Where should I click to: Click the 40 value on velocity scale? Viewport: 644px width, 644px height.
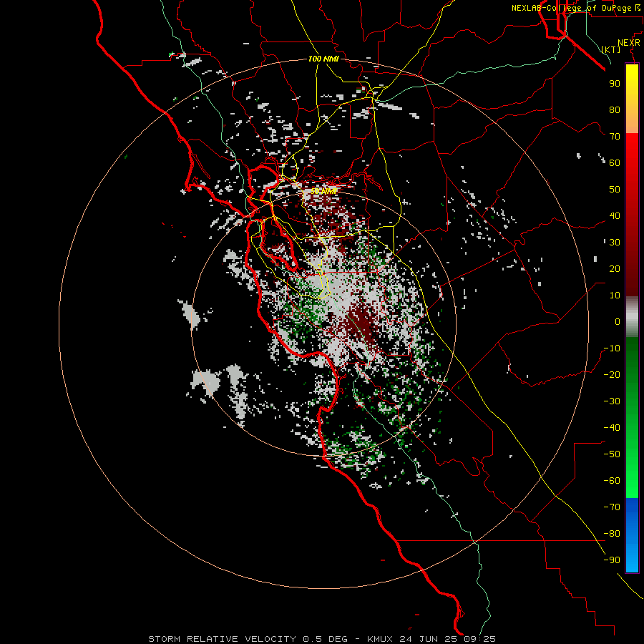click(x=615, y=216)
